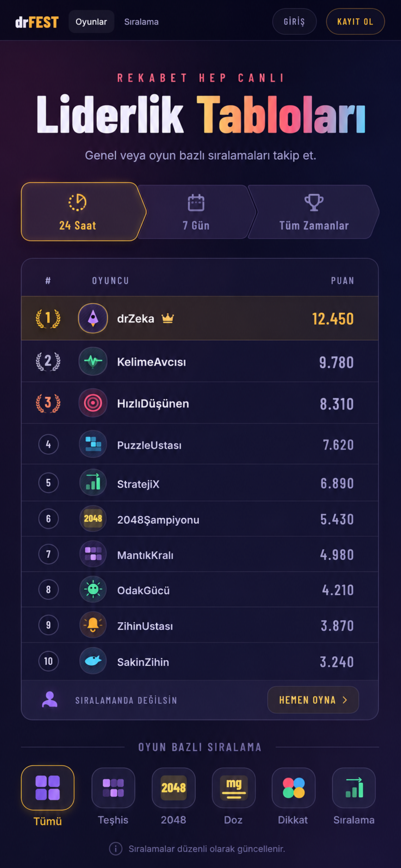Screen dimensions: 401x868
Task: Select OdakGücü's green sun avatar
Action: click(x=93, y=589)
